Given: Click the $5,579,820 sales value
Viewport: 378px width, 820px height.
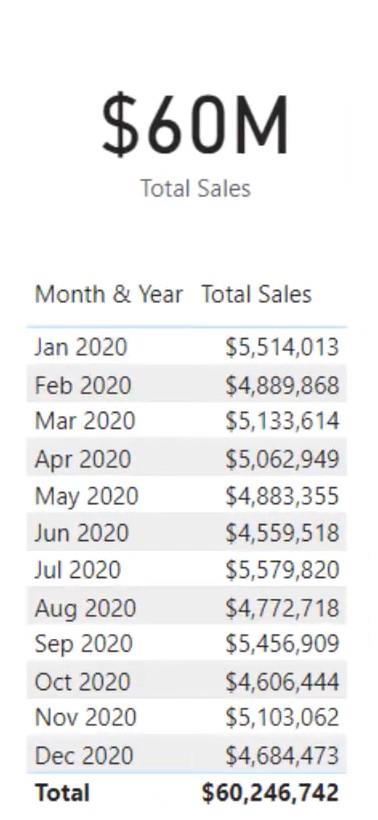Looking at the screenshot, I should (282, 570).
